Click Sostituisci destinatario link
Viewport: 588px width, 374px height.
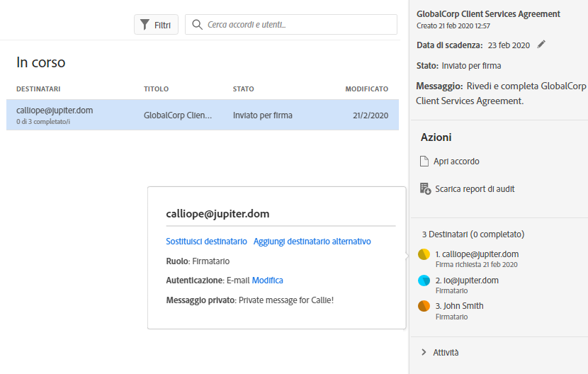(x=206, y=242)
